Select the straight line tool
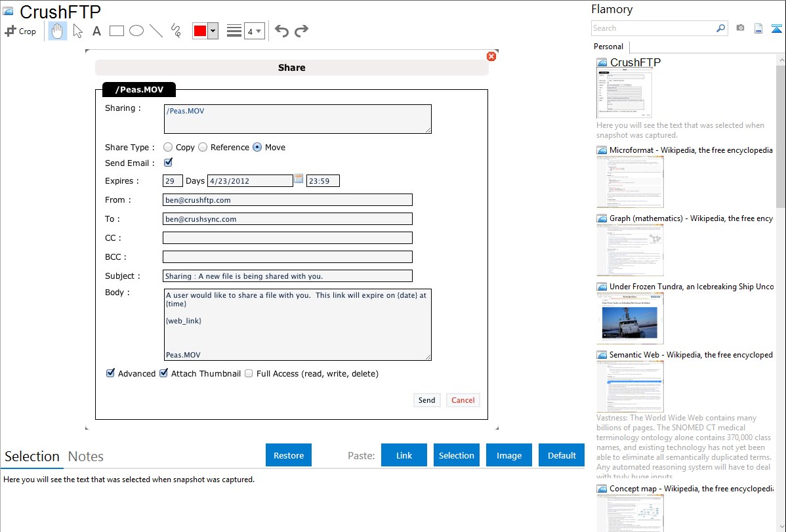The height and width of the screenshot is (532, 786). [156, 31]
